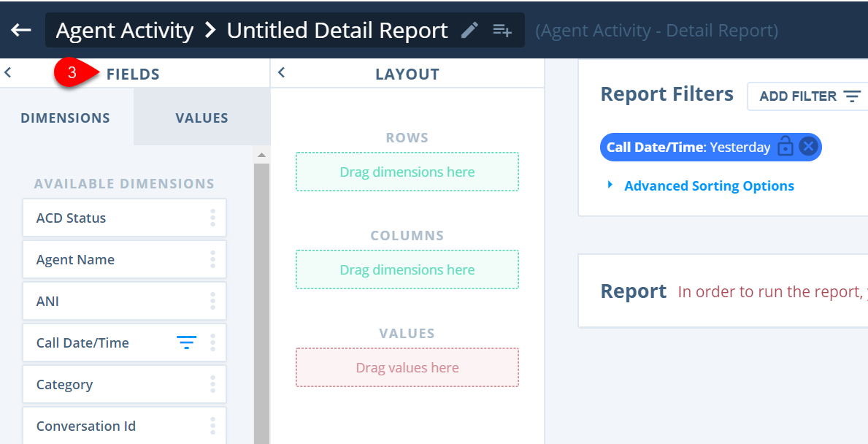Click the back arrow in the header
The height and width of the screenshot is (444, 868).
(21, 30)
